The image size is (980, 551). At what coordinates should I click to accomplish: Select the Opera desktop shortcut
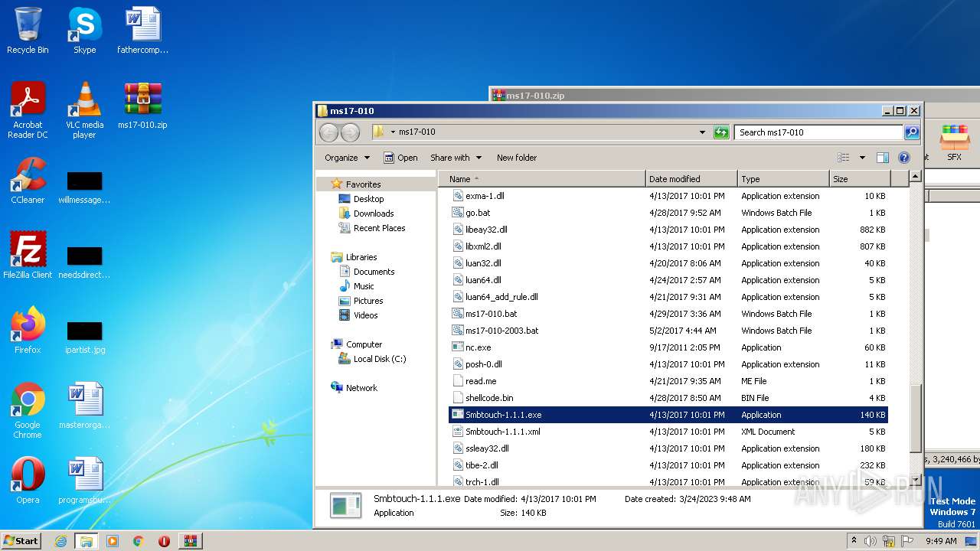click(x=28, y=481)
